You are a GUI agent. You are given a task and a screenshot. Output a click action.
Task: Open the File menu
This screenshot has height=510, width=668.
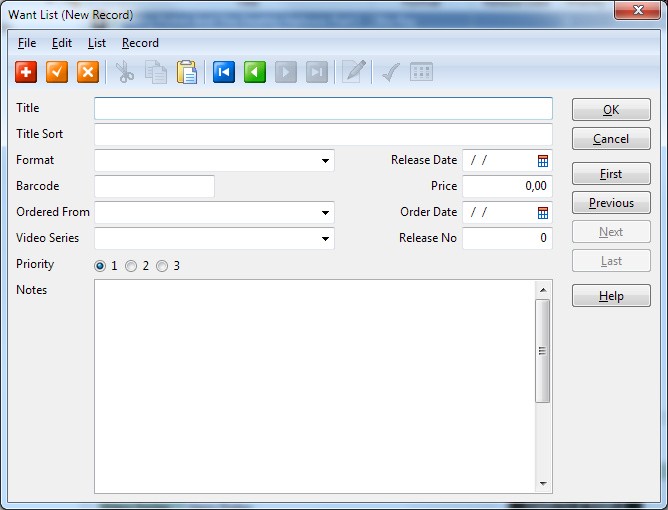tap(27, 43)
